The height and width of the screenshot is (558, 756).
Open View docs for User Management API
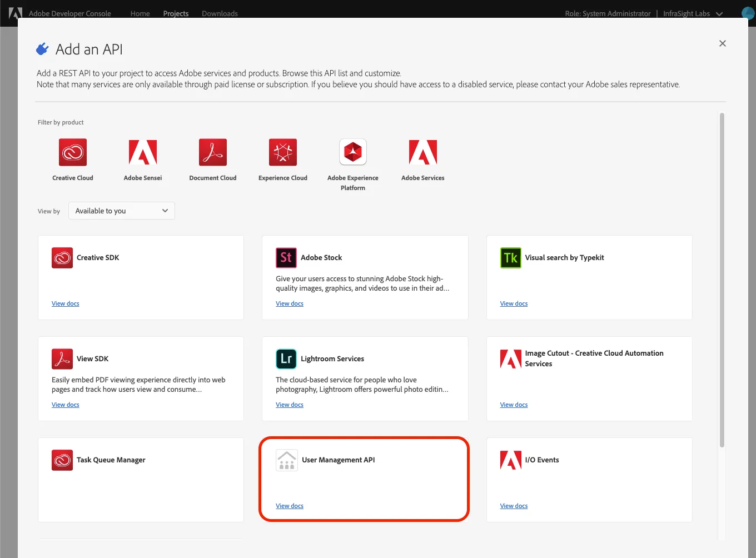point(290,506)
